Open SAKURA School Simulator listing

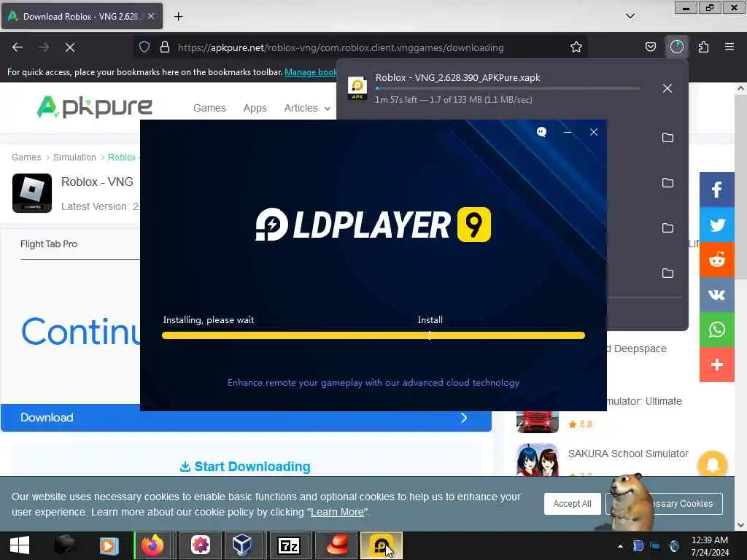pyautogui.click(x=628, y=454)
